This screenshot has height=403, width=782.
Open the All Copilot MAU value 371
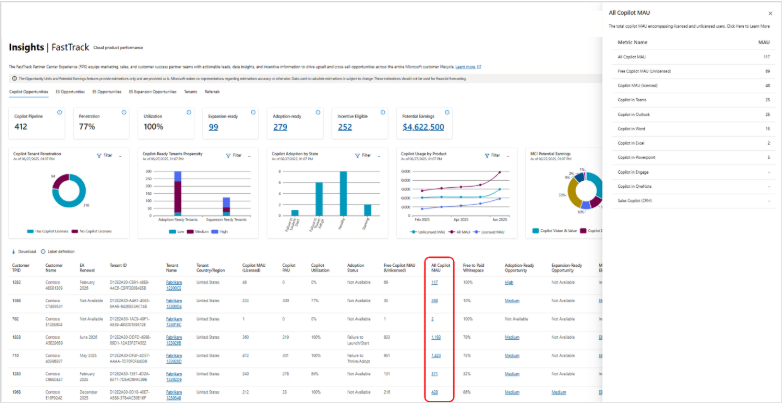click(434, 374)
